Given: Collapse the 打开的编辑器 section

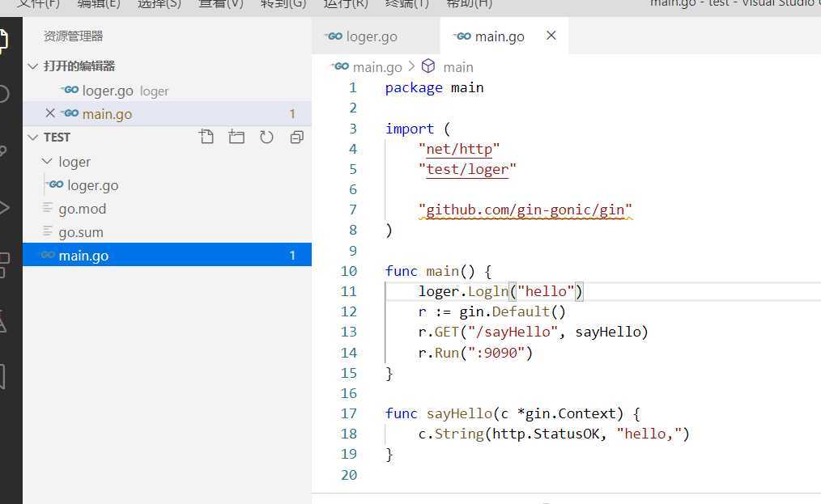Looking at the screenshot, I should (x=33, y=66).
